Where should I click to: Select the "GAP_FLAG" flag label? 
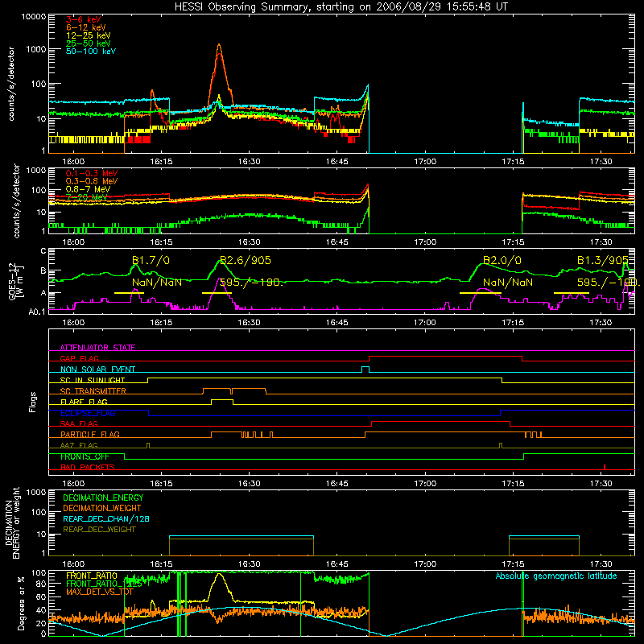[79, 358]
